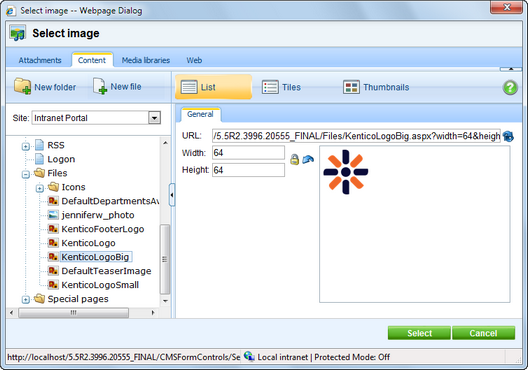Click the DefaultDepartmentsAv file icon
Image resolution: width=528 pixels, height=370 pixels.
53,201
